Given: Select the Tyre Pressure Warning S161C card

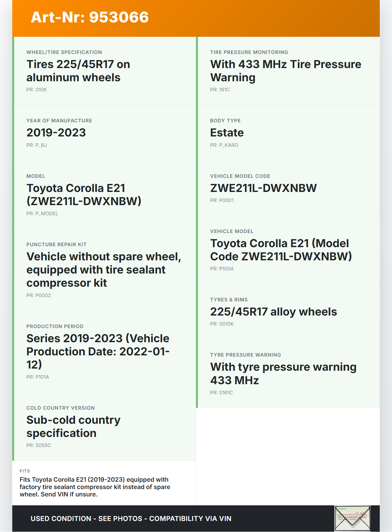Looking at the screenshot, I should (x=288, y=373).
